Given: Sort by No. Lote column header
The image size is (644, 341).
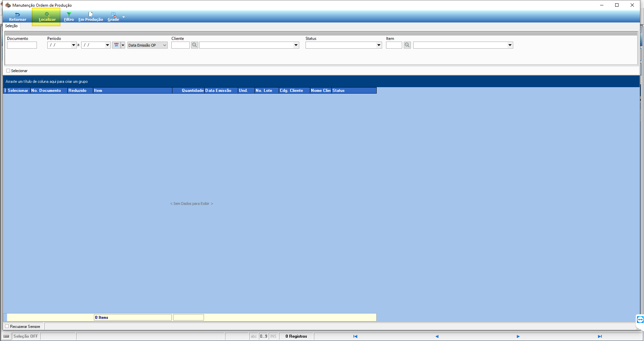Looking at the screenshot, I should tap(267, 91).
